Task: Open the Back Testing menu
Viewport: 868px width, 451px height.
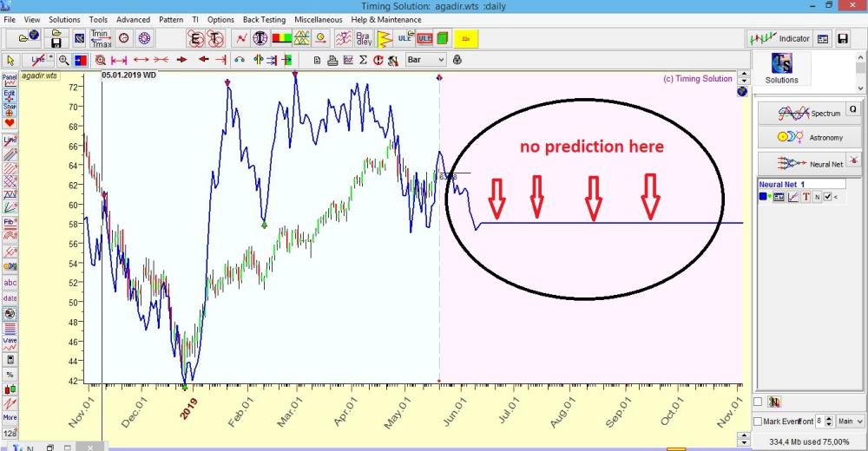Action: click(x=262, y=19)
